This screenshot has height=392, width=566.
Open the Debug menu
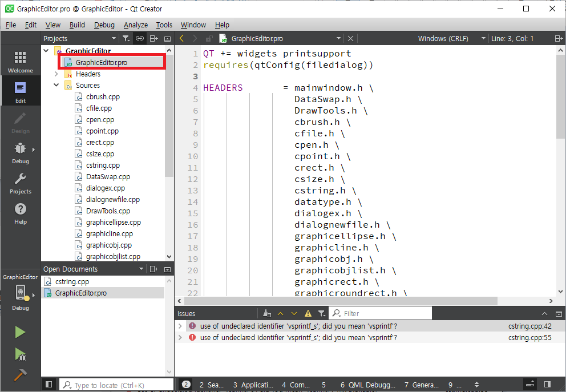click(x=104, y=25)
